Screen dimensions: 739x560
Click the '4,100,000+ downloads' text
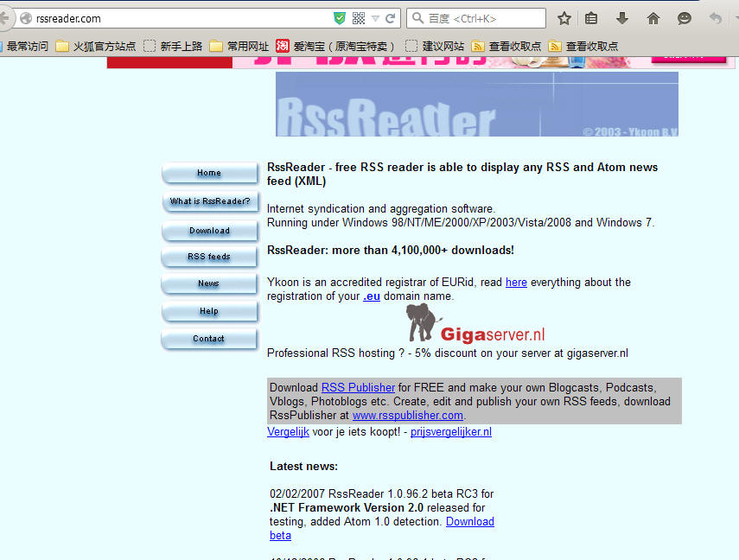tap(452, 250)
